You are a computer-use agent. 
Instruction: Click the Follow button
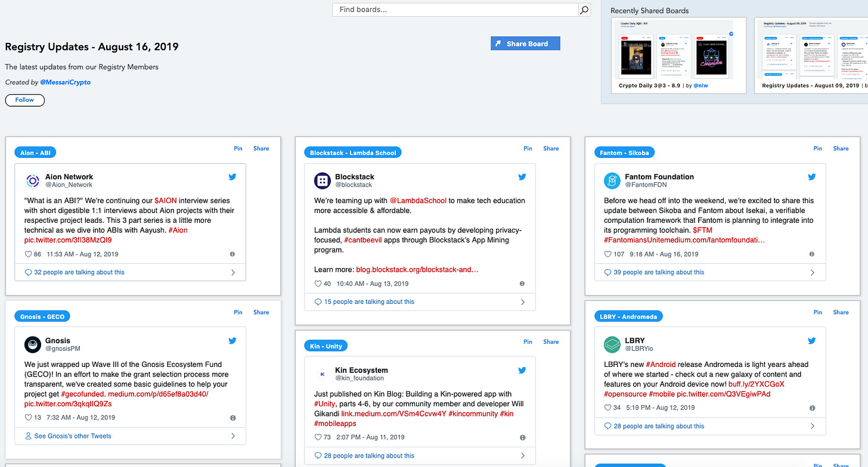(x=24, y=99)
